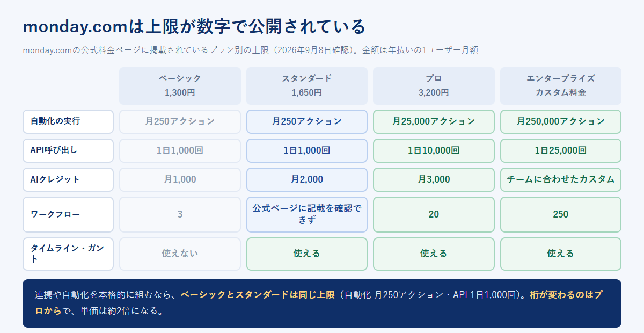
Task: Click スタンダード plan's 1日1,000回 cell
Action: coord(307,150)
